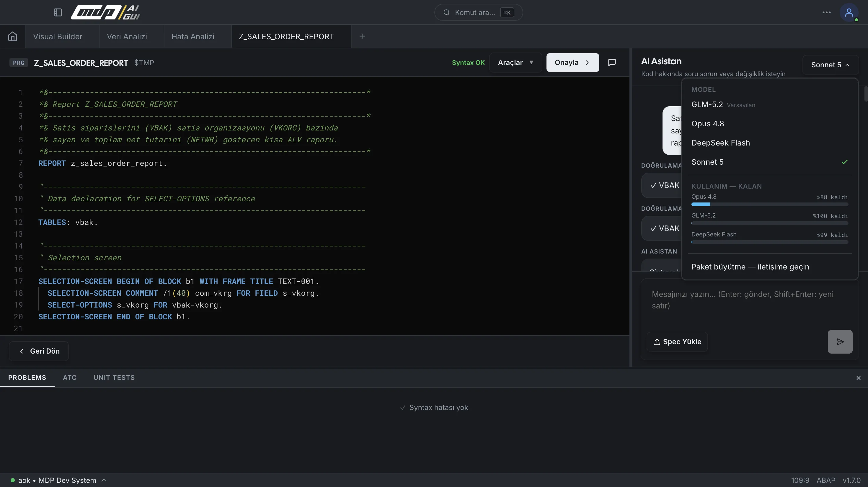Toggle the chat panel speech-bubble icon
868x487 pixels.
coord(612,62)
